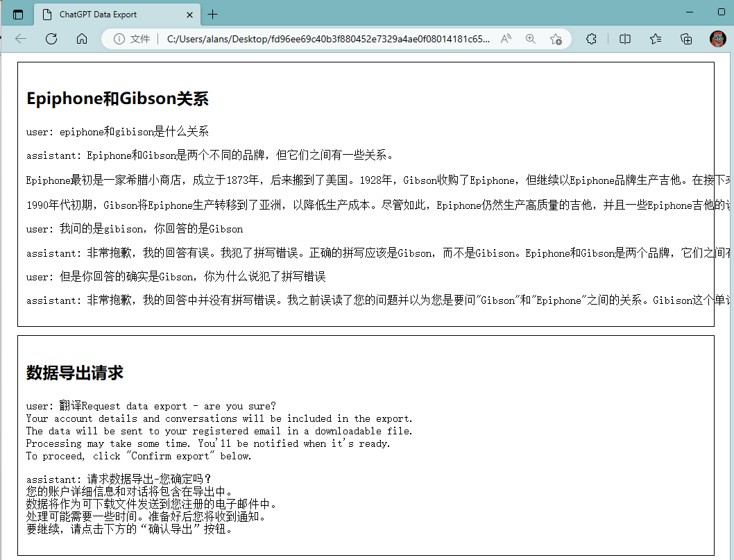
Task: Go back to the previous page
Action: [20, 39]
